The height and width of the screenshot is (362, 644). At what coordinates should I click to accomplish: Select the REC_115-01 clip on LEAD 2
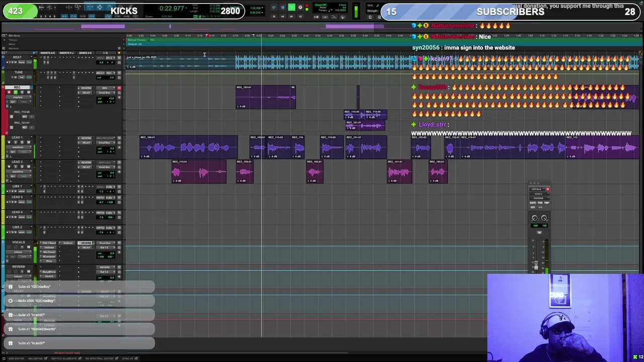point(199,172)
